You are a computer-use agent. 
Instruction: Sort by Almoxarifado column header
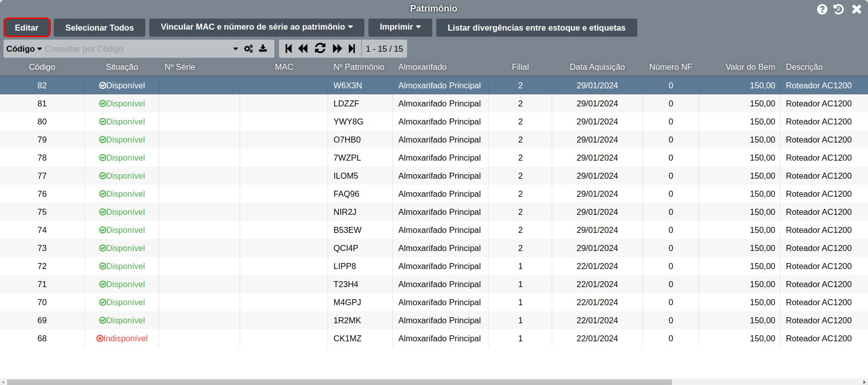coord(422,67)
